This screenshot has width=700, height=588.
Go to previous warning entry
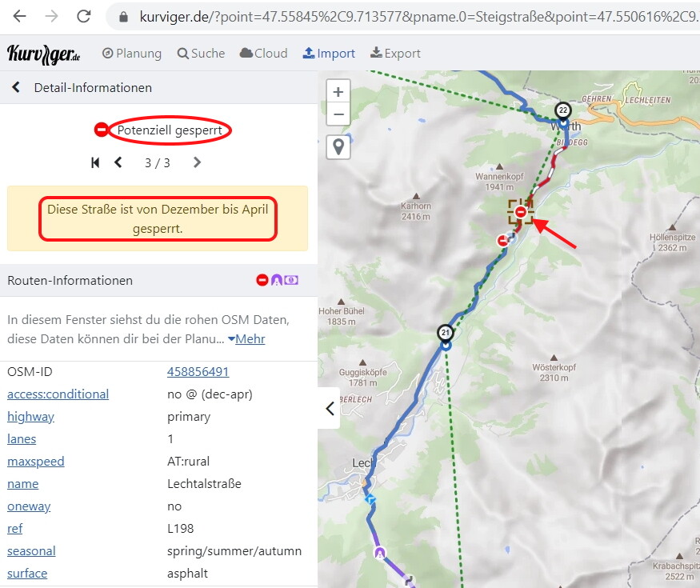(x=118, y=162)
